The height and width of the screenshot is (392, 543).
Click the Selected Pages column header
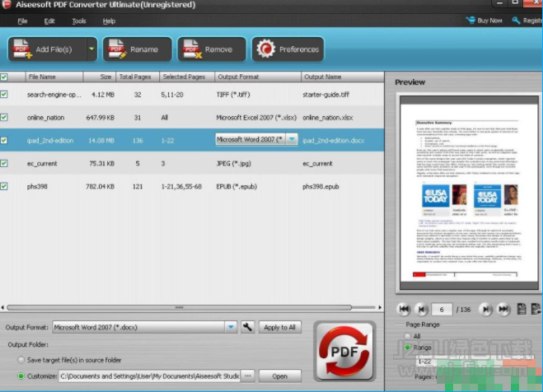pyautogui.click(x=187, y=77)
